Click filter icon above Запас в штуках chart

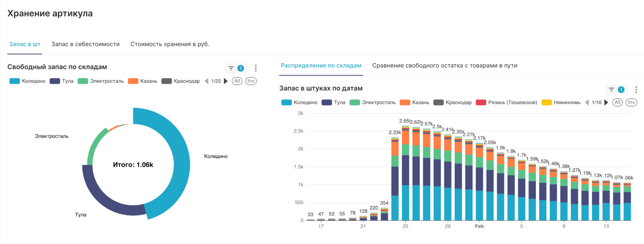click(611, 90)
